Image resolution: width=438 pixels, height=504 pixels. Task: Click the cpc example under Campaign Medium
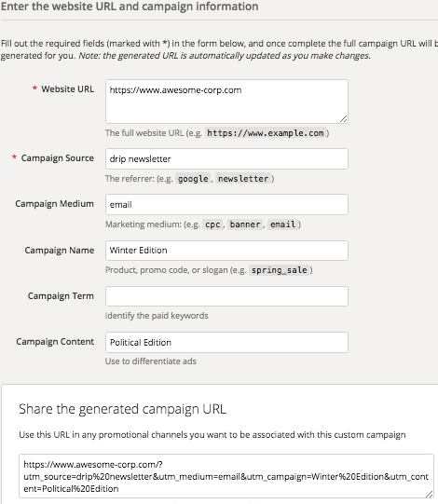click(212, 225)
